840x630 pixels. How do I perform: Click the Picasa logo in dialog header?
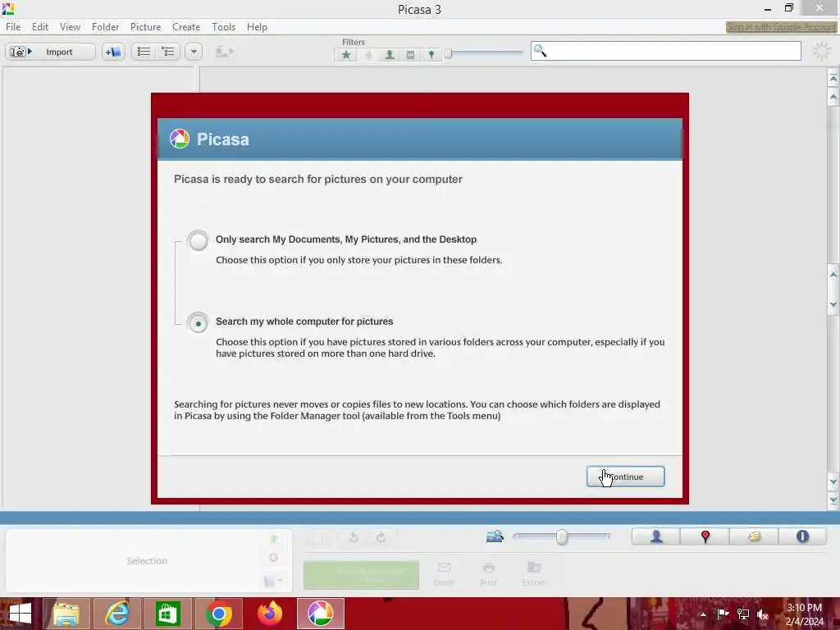[180, 139]
